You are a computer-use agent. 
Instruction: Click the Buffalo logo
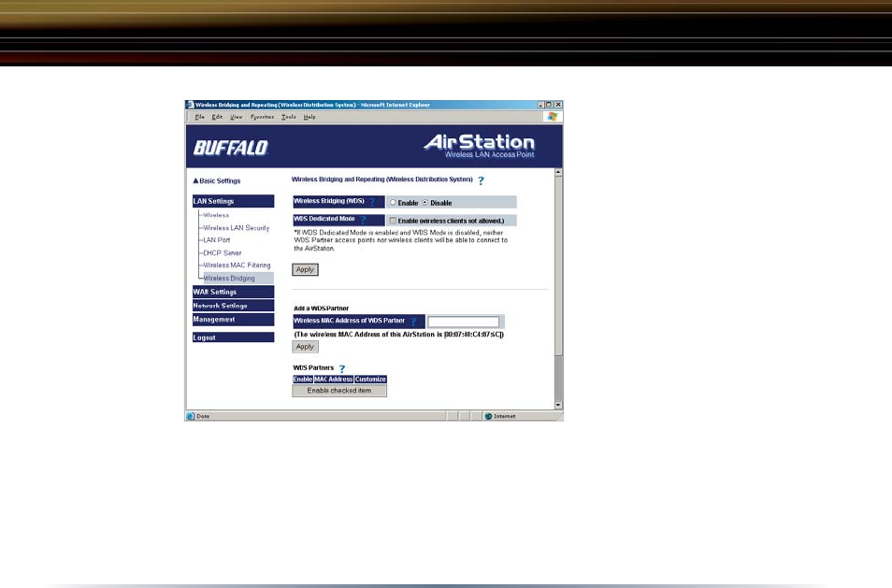coord(230,148)
